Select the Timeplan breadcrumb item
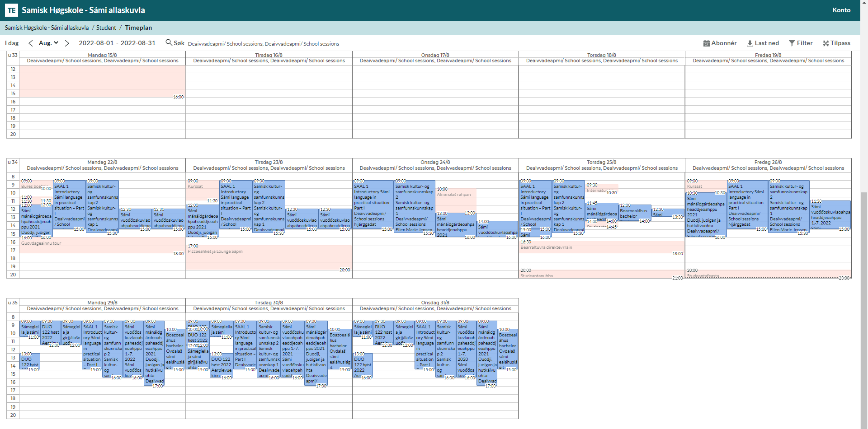868x429 pixels. 138,28
